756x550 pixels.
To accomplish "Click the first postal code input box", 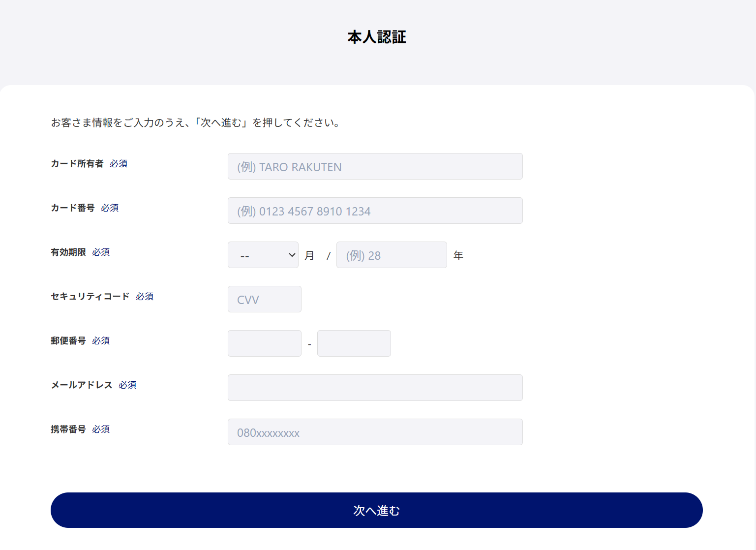I will point(264,343).
